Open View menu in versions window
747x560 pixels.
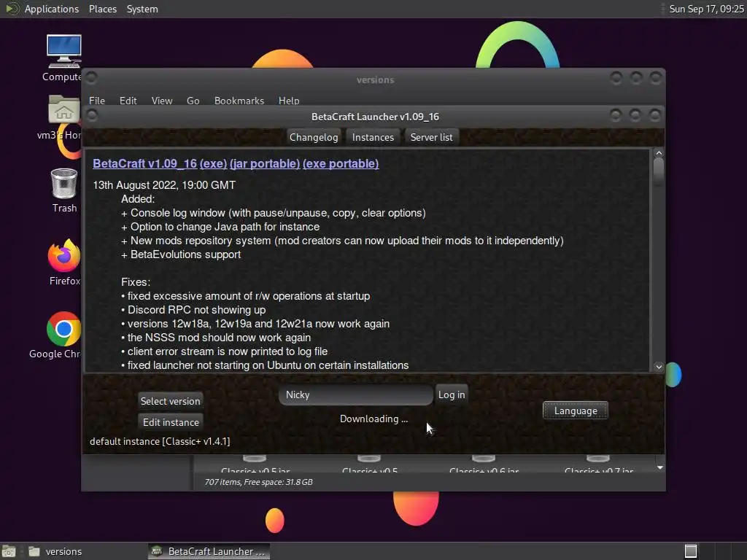tap(161, 101)
